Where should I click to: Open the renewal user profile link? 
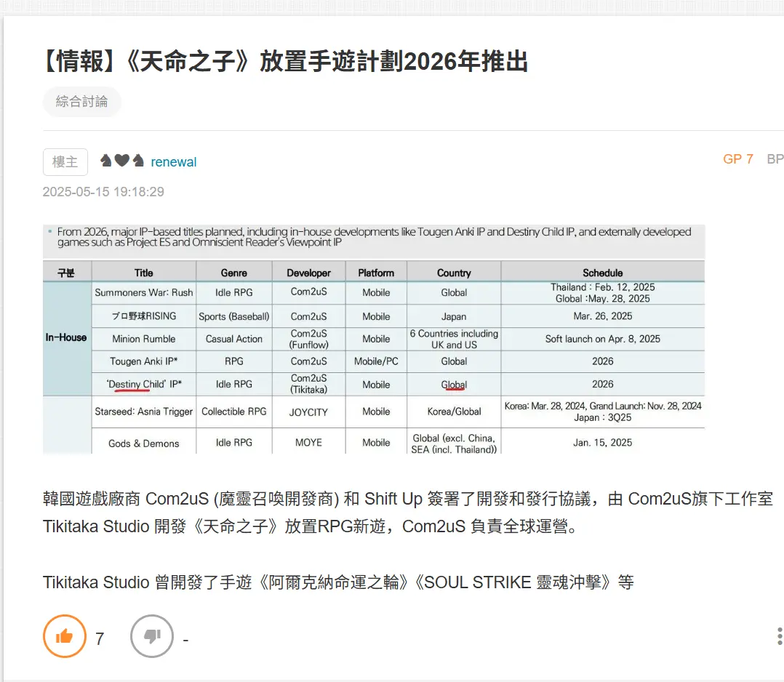(174, 161)
